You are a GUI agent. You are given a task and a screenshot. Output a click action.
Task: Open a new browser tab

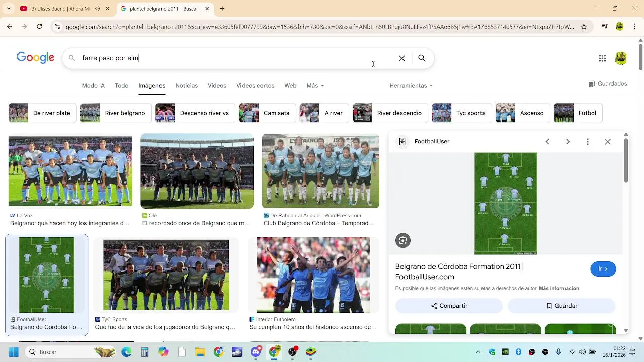pos(222,9)
